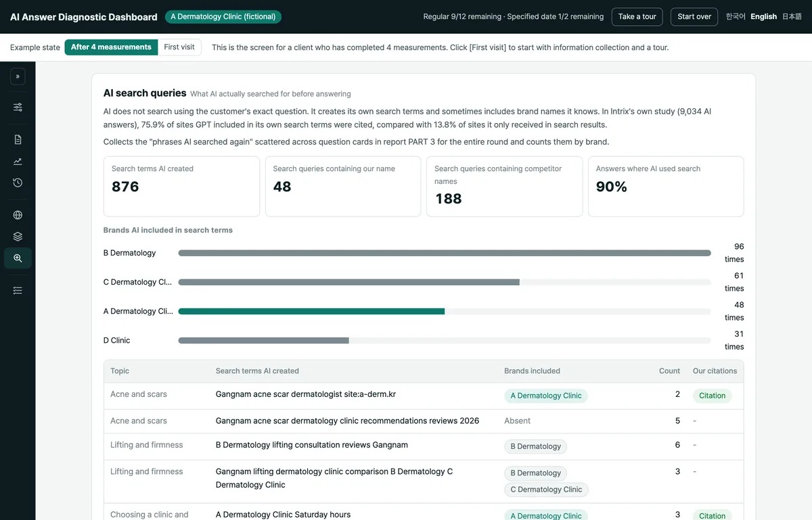
Task: Click the Absent brand cell
Action: click(518, 421)
